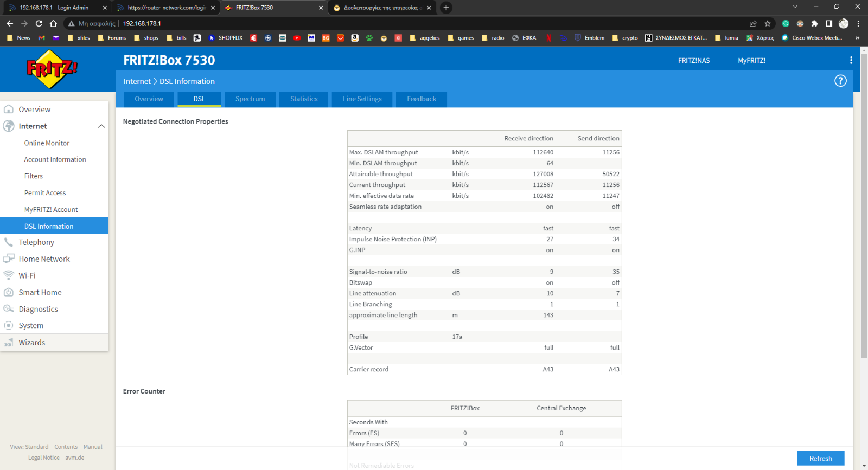This screenshot has height=470, width=868.
Task: Open the Gmail bookmark icon
Action: [42, 38]
